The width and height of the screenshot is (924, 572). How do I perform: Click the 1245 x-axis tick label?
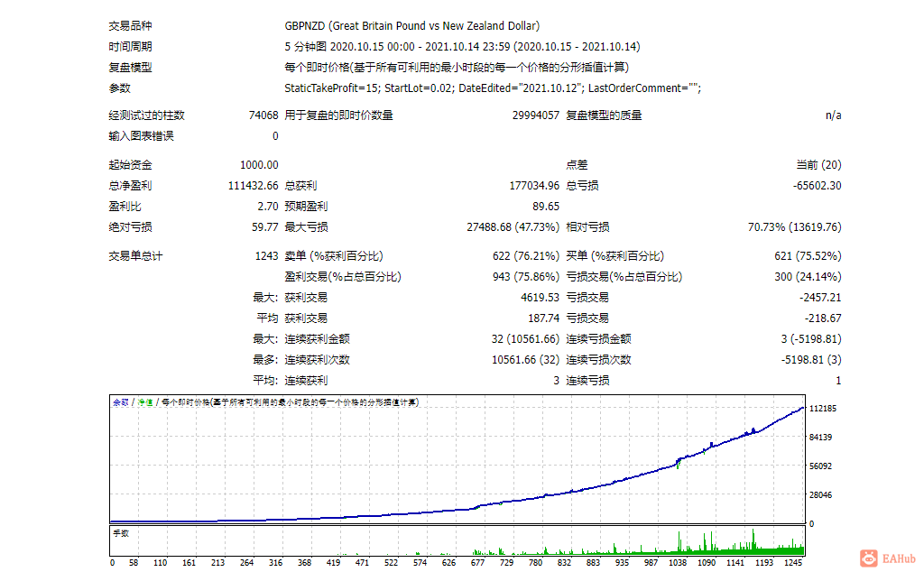(x=792, y=563)
